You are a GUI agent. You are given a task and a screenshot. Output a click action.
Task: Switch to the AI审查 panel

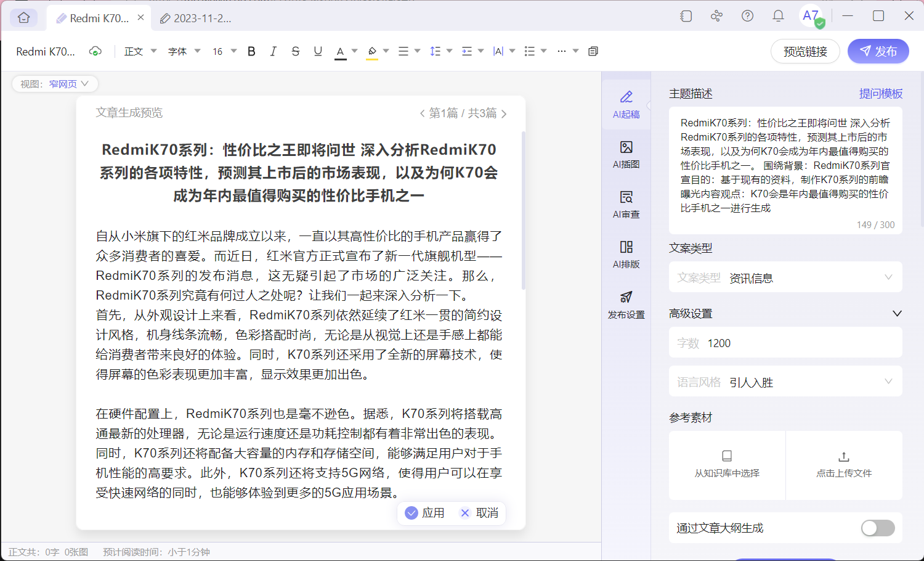point(626,203)
